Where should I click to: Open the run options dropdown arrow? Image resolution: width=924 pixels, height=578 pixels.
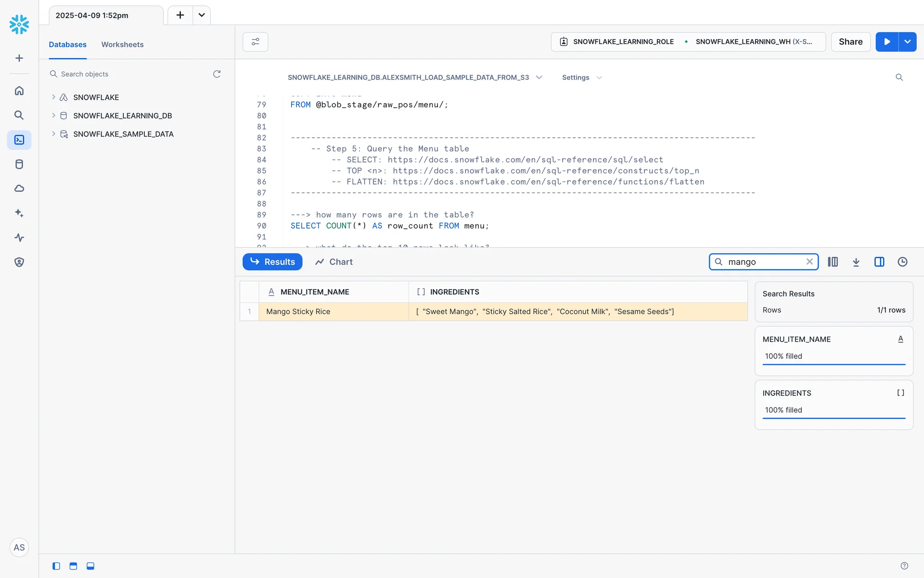point(907,42)
